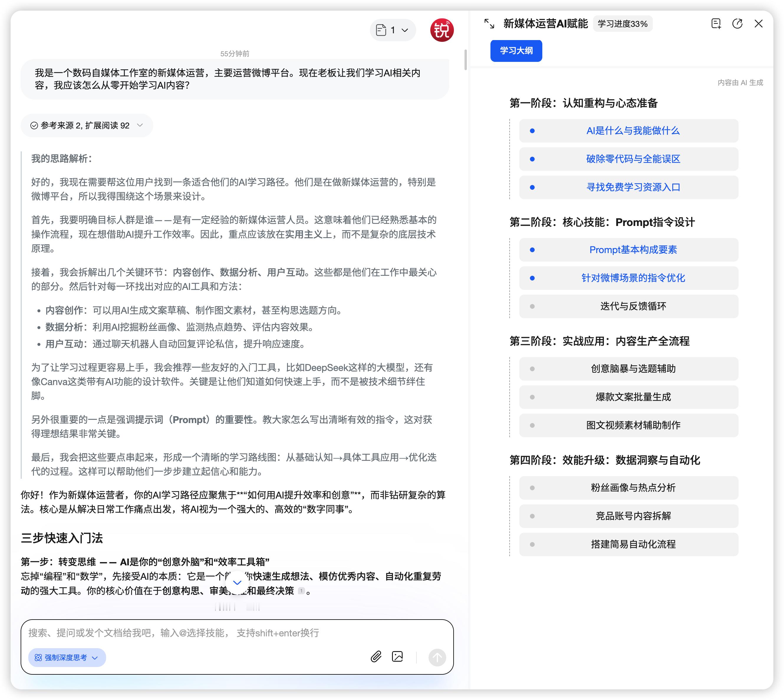Share the outline using the share icon
Screen dimensions: 784x700
pos(737,24)
